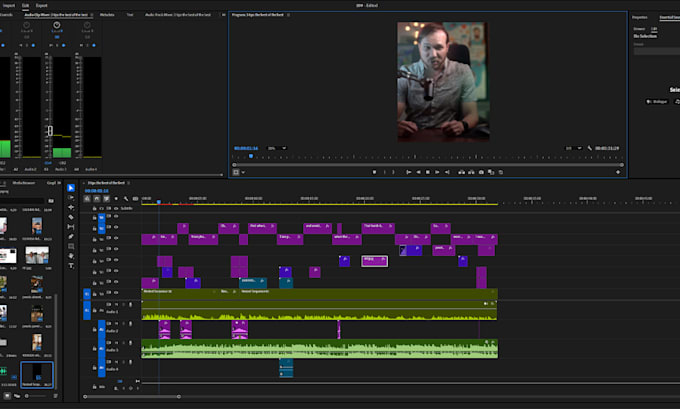The height and width of the screenshot is (409, 680).
Task: Toggle nest-or-individual clips insert mode in timeline
Action: pos(87,199)
